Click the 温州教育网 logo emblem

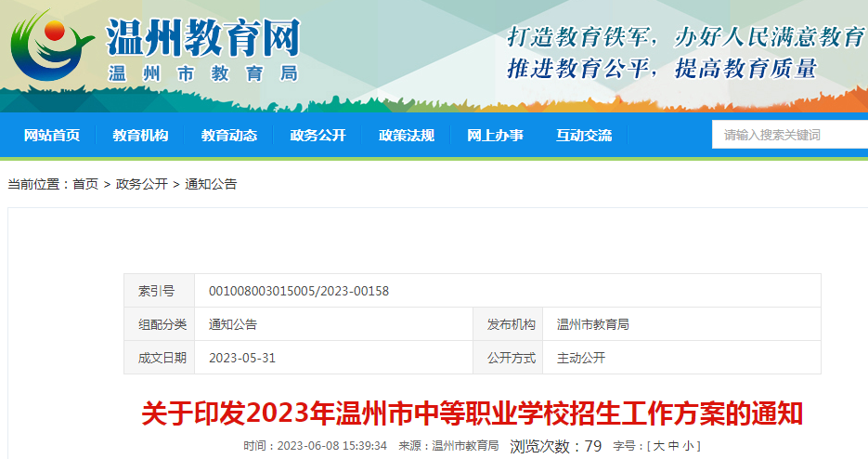(x=51, y=46)
